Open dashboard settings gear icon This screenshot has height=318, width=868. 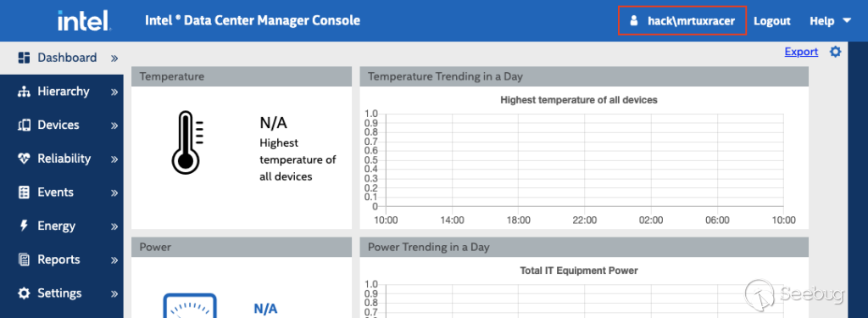(835, 52)
